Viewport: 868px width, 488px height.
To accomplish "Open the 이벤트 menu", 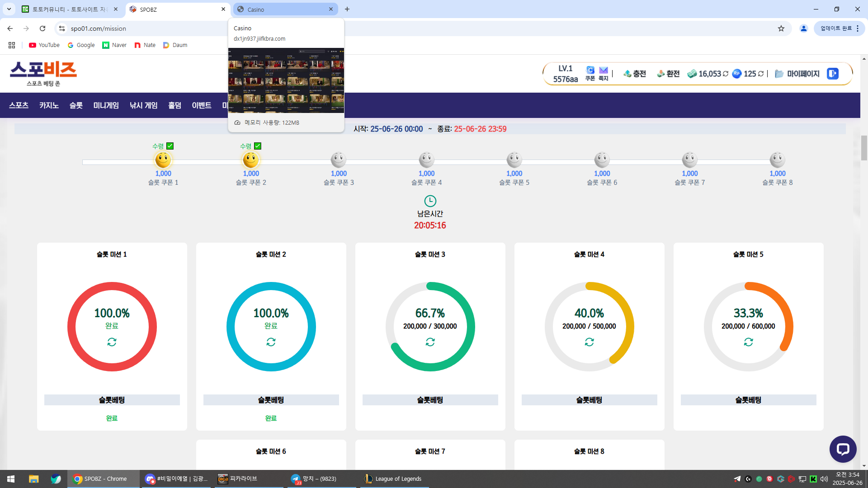I will tap(202, 105).
